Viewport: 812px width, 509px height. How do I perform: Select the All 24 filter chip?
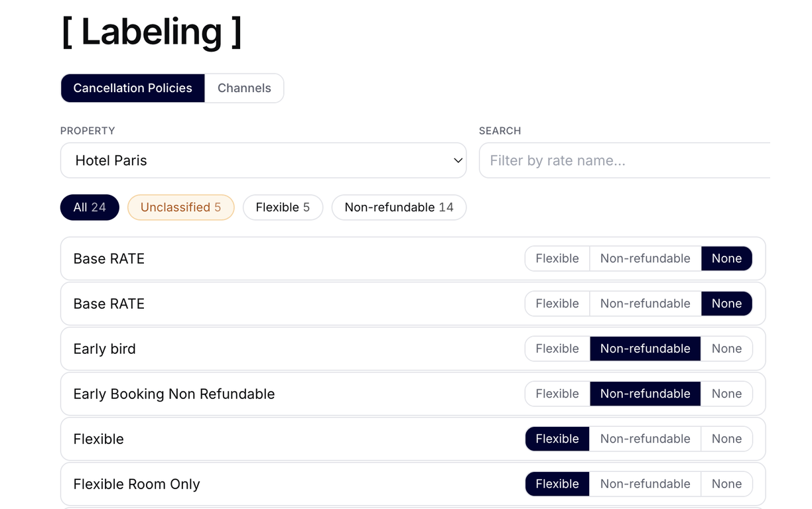coord(90,207)
